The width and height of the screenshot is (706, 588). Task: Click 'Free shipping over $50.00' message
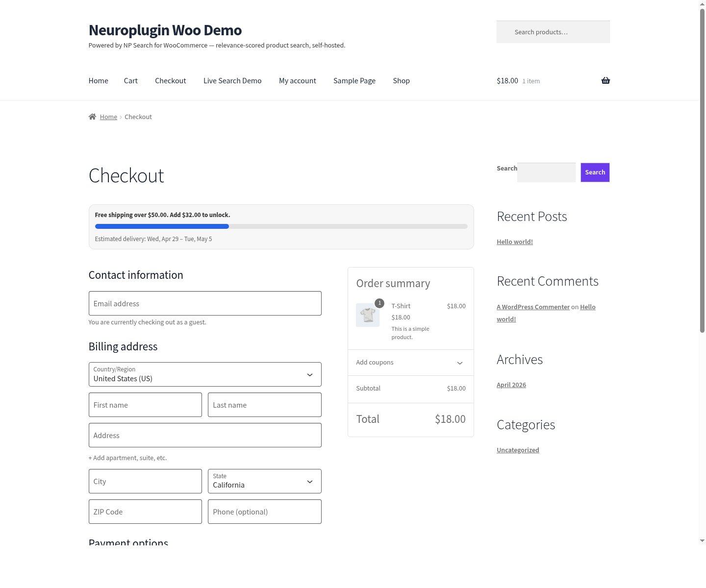pos(162,215)
